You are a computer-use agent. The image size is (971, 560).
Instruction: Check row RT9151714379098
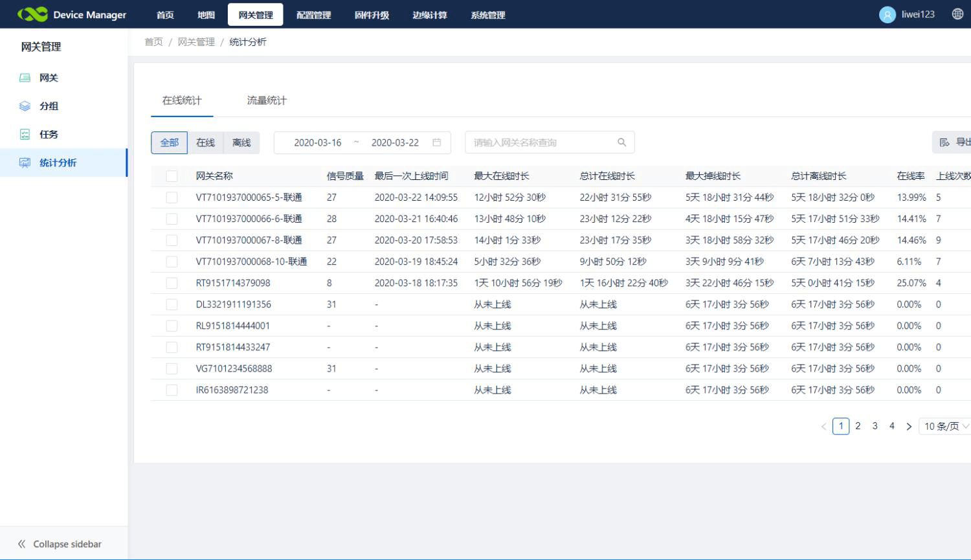(172, 283)
